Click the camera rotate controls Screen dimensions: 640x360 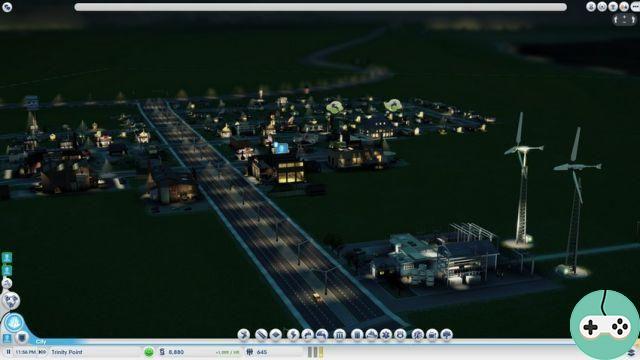(624, 19)
